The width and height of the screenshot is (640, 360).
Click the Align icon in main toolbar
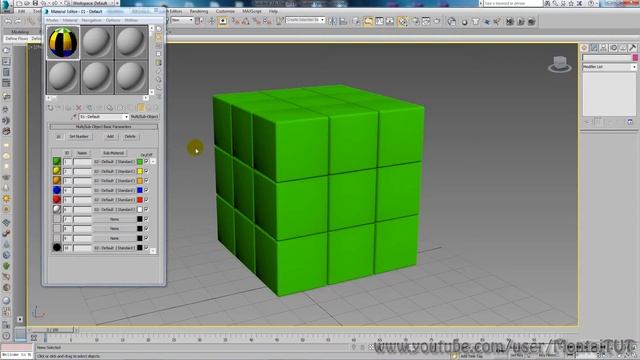[x=343, y=22]
